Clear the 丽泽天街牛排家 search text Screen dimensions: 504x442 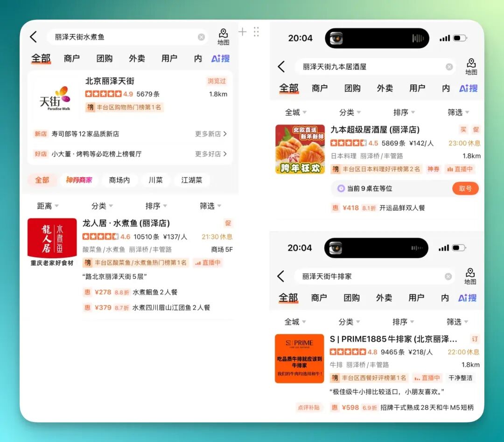[448, 276]
